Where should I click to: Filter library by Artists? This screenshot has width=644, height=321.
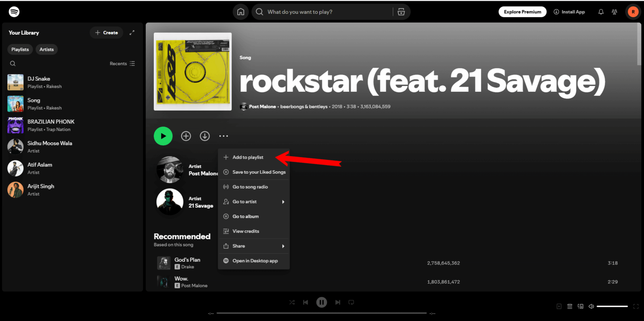pos(47,49)
